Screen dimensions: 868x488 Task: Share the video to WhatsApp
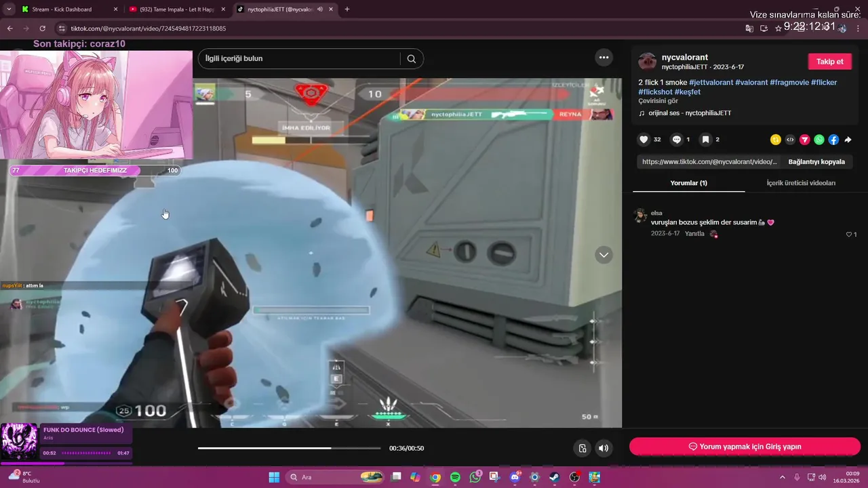[x=819, y=140]
